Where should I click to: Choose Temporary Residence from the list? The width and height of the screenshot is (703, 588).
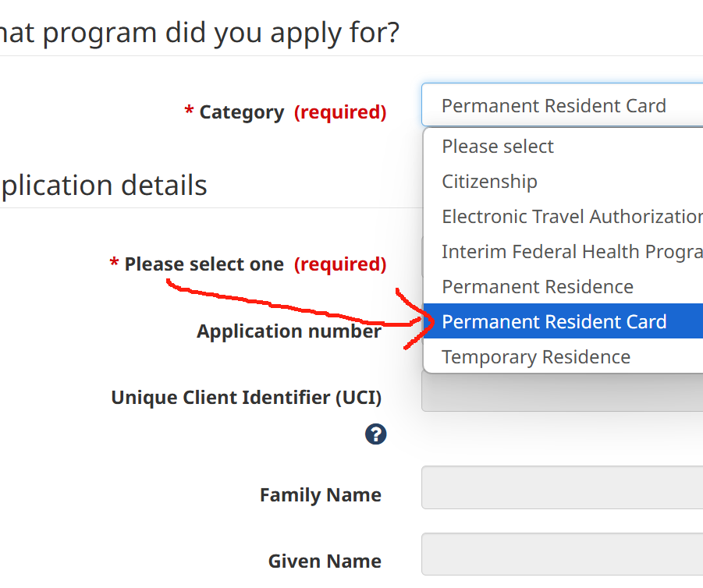536,357
